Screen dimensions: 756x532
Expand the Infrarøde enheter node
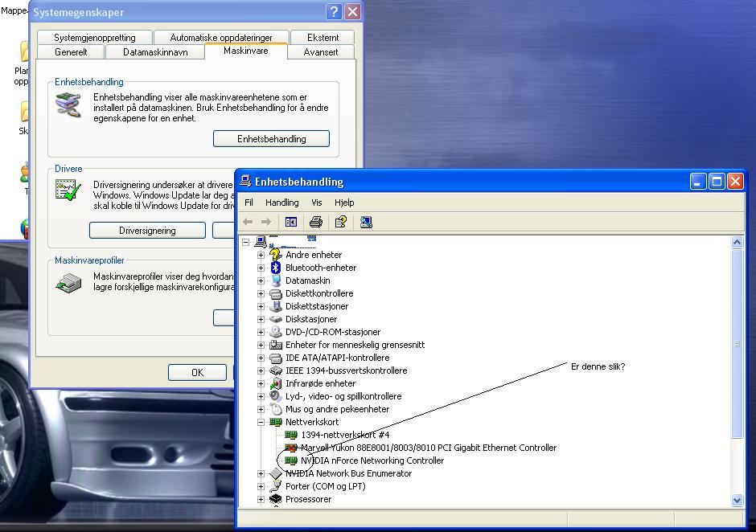pos(261,383)
